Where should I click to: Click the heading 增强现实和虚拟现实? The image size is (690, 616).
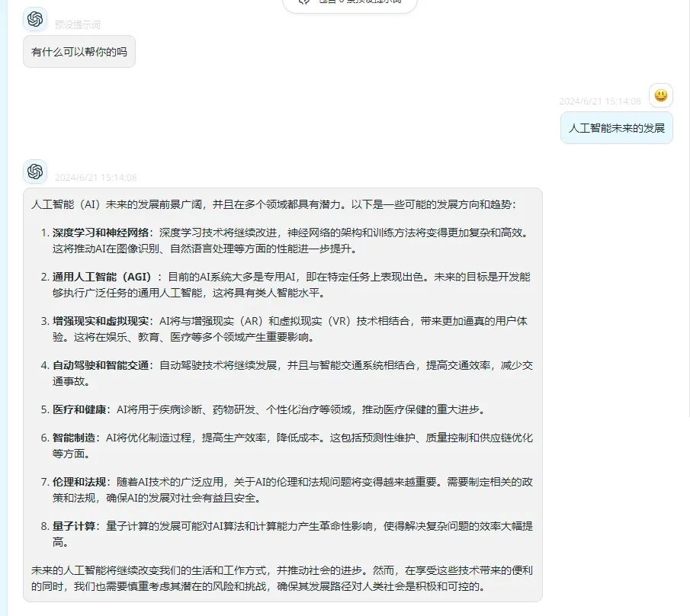tap(101, 321)
